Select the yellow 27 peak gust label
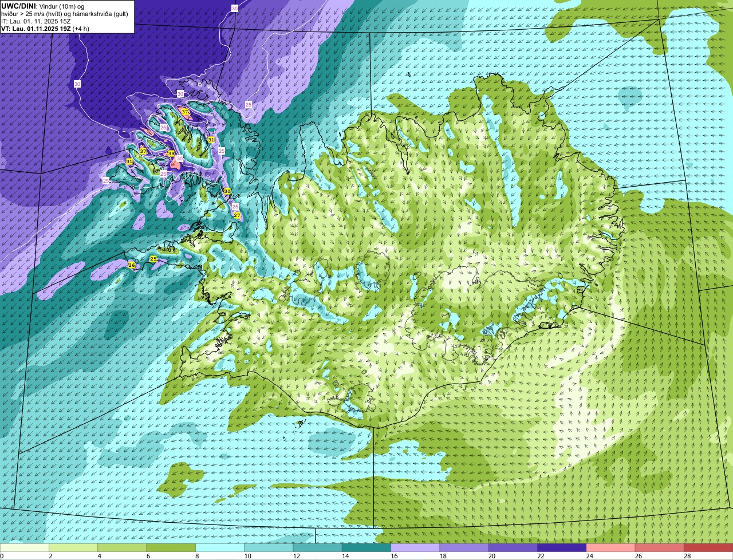Screen dimensions: 733x560 coord(237,215)
